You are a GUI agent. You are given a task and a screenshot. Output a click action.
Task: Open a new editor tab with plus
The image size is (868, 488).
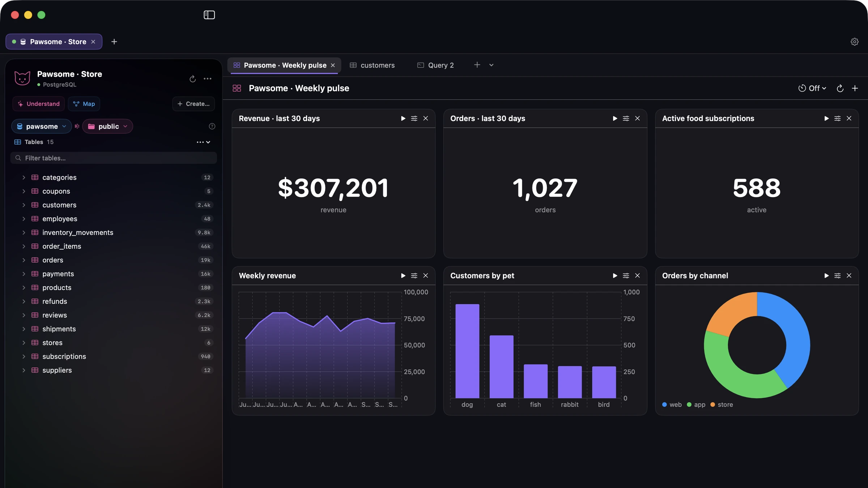click(x=477, y=65)
